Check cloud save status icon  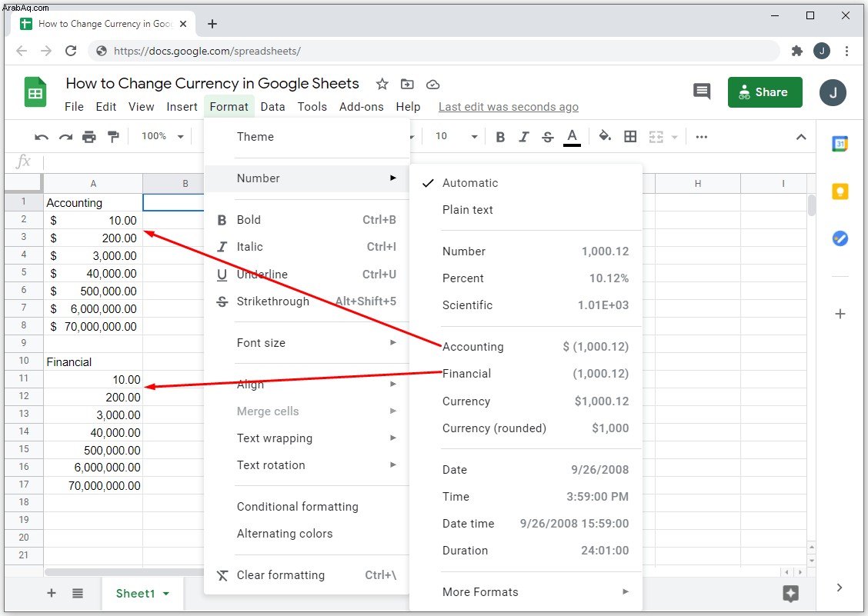pyautogui.click(x=433, y=85)
